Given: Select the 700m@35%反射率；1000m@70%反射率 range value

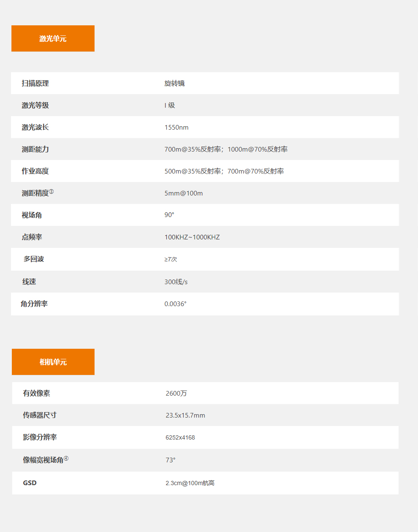Looking at the screenshot, I should (226, 149).
